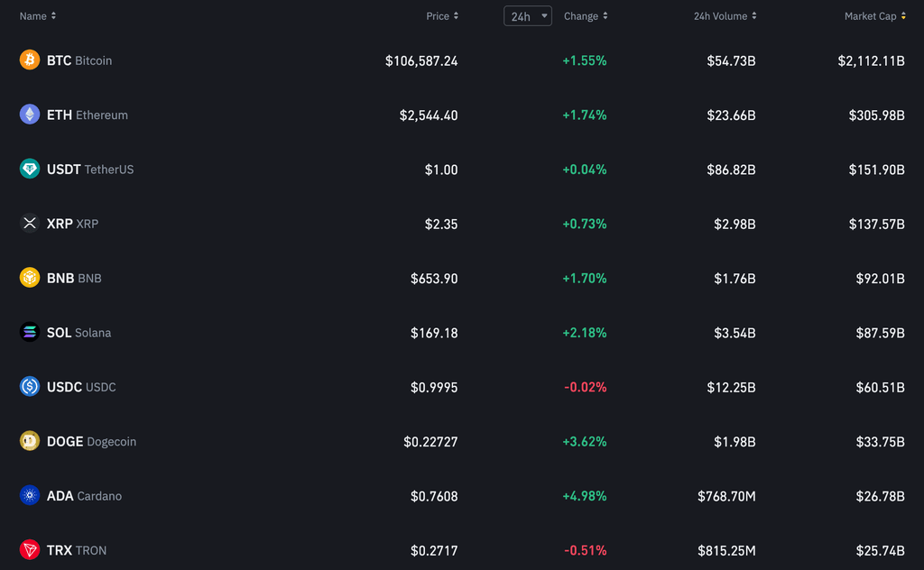This screenshot has height=570, width=924.
Task: Click the Name column sort arrows
Action: tap(52, 15)
